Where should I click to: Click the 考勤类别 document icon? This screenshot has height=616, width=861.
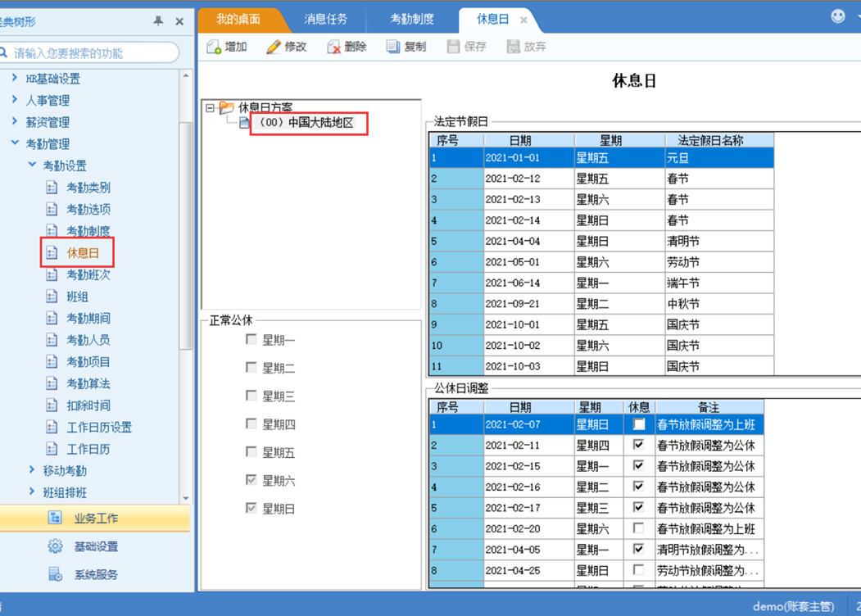pos(52,188)
